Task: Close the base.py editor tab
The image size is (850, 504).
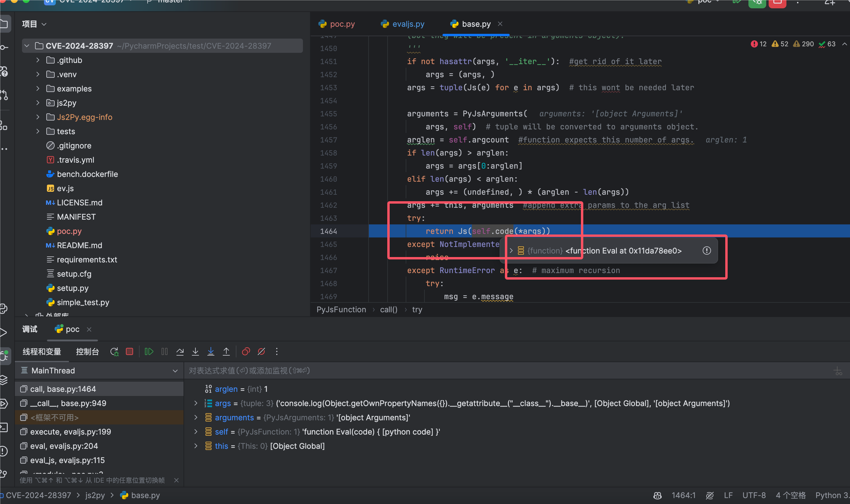Action: pyautogui.click(x=500, y=24)
